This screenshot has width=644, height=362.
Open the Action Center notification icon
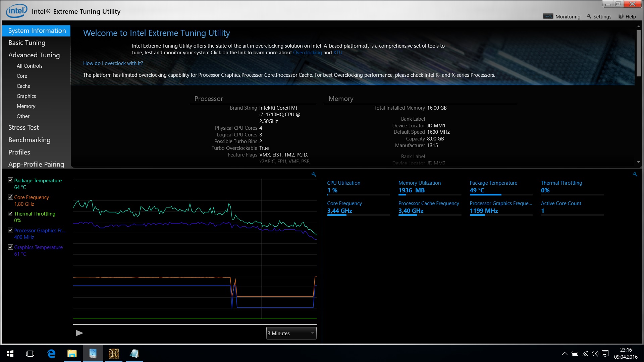point(605,354)
